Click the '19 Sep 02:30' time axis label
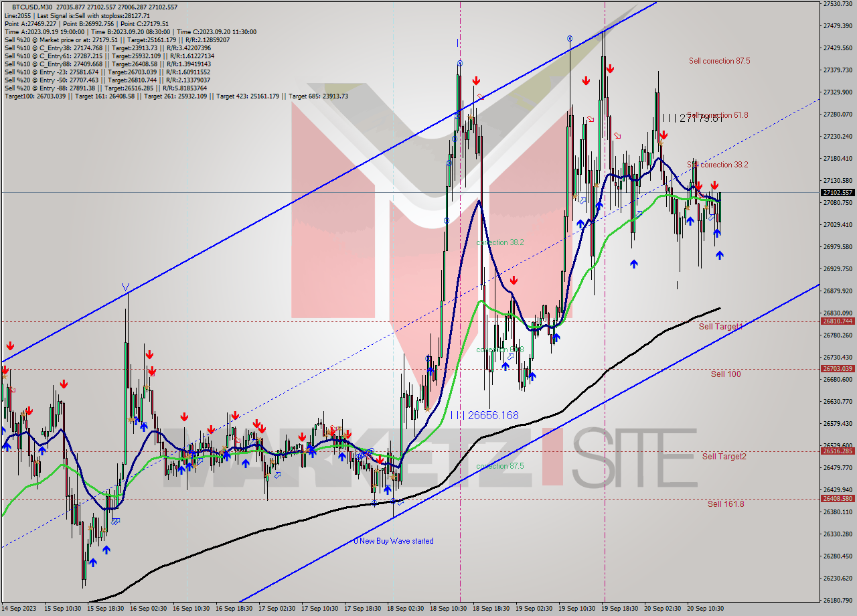 [x=534, y=609]
